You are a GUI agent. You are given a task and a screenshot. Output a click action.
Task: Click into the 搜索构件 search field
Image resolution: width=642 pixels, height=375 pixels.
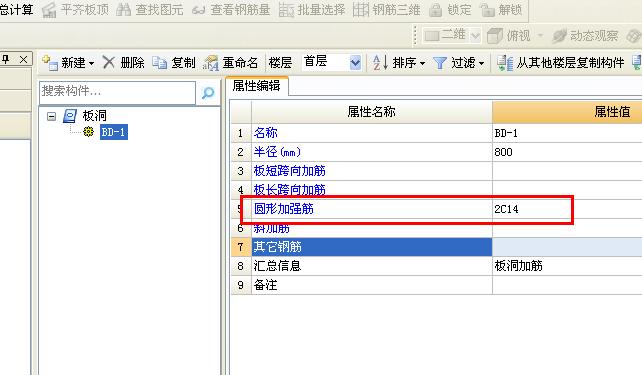[x=118, y=93]
